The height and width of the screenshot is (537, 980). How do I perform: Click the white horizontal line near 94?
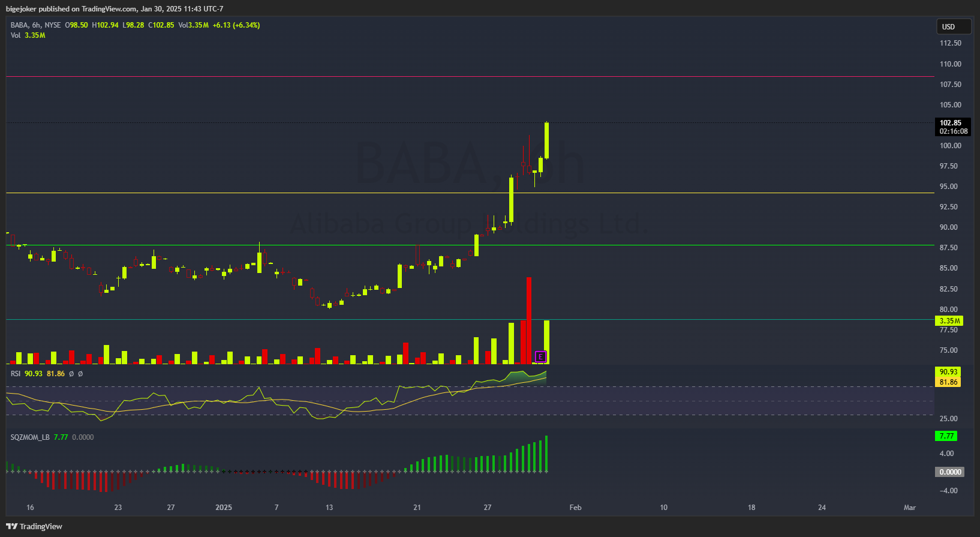pos(470,193)
